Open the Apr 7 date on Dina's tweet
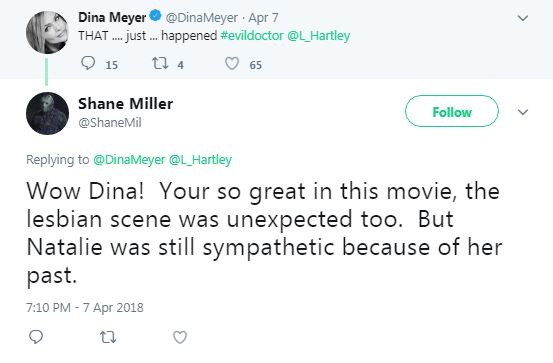 [x=263, y=18]
